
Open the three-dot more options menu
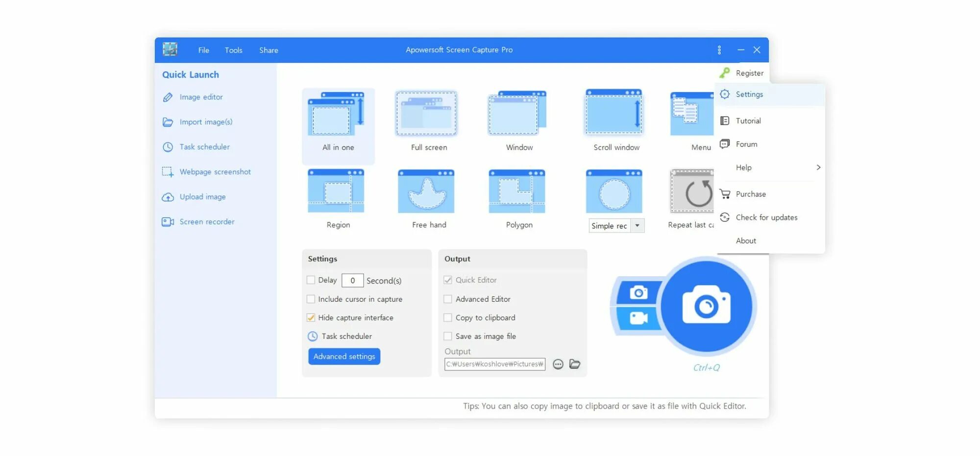tap(719, 50)
